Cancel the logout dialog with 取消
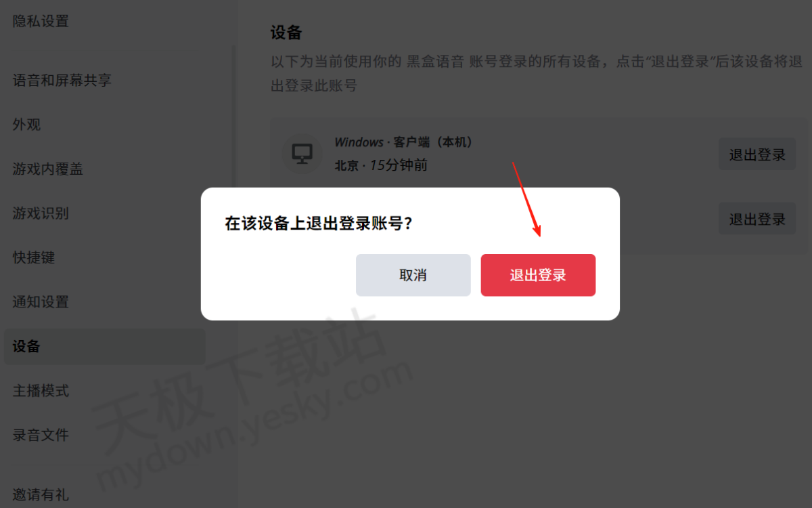The width and height of the screenshot is (812, 508). [x=413, y=275]
